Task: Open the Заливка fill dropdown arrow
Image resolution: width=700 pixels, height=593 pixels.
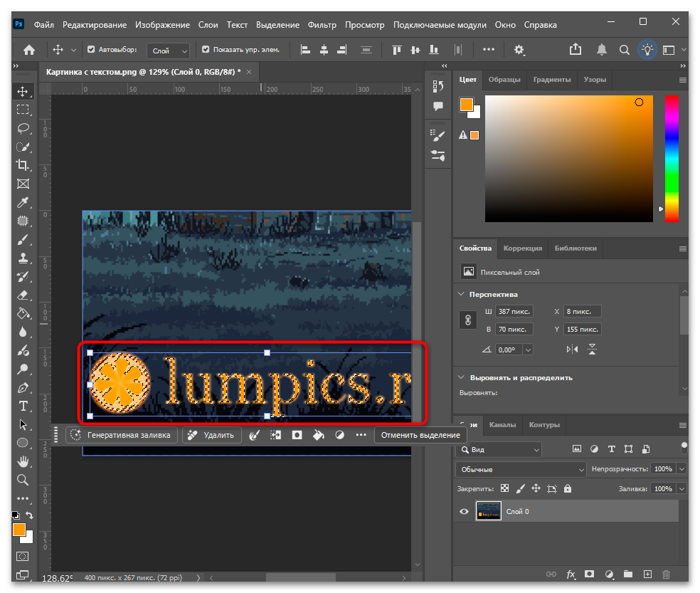Action: coord(682,488)
